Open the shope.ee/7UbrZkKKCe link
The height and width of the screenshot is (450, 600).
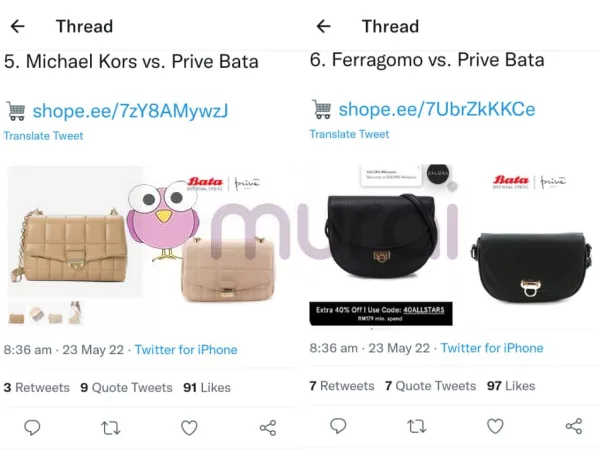(x=437, y=109)
